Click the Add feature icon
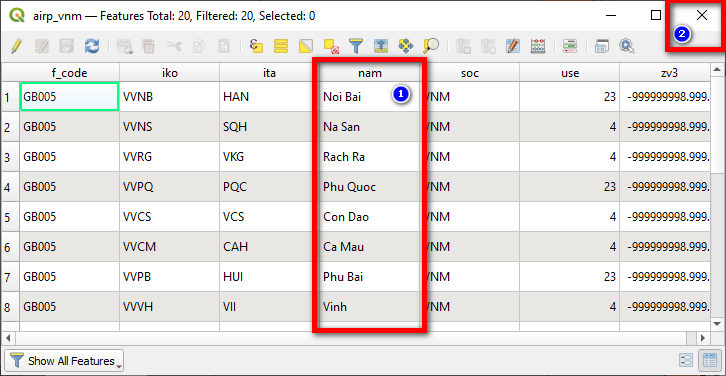 (125, 46)
